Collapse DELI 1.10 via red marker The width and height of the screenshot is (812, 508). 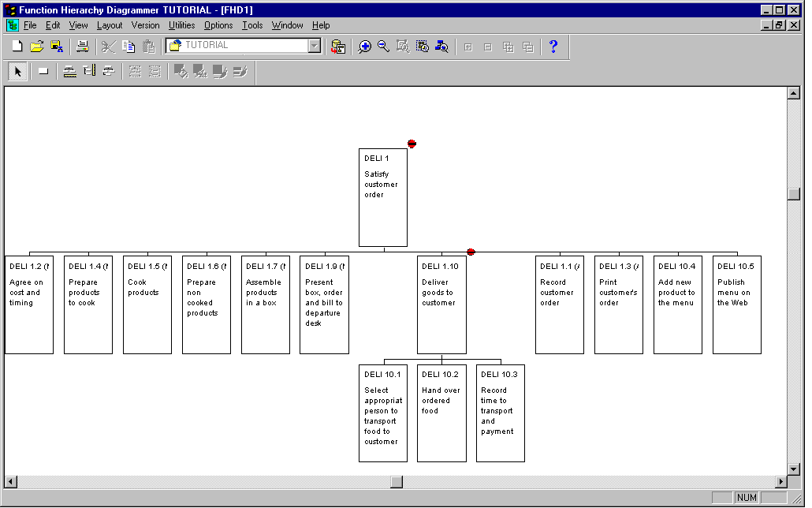tap(471, 252)
